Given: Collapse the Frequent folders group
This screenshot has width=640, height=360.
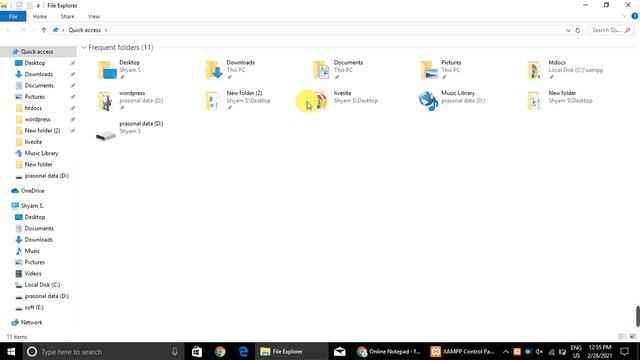Looking at the screenshot, I should coord(84,47).
